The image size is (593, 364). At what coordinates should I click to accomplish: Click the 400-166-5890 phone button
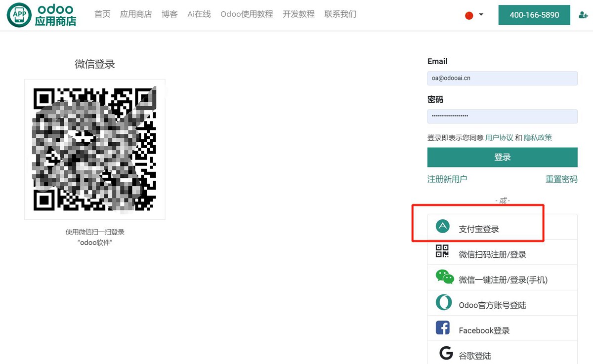coord(534,15)
